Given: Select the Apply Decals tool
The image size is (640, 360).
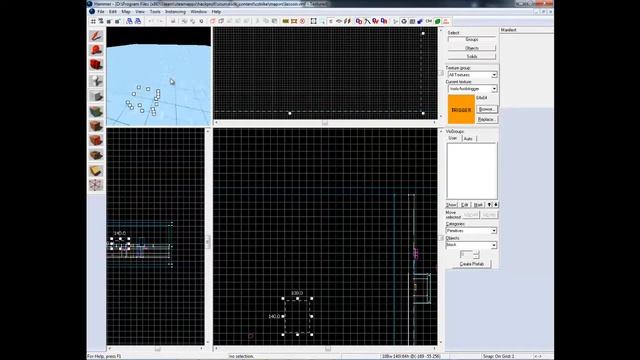Looking at the screenshot, I should [x=96, y=140].
